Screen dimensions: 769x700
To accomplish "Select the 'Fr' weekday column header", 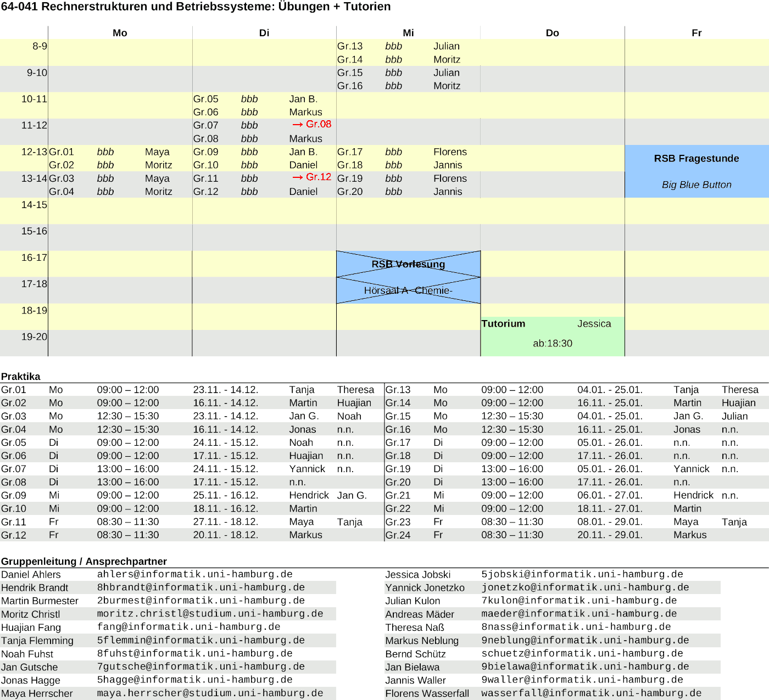I will pos(696,33).
